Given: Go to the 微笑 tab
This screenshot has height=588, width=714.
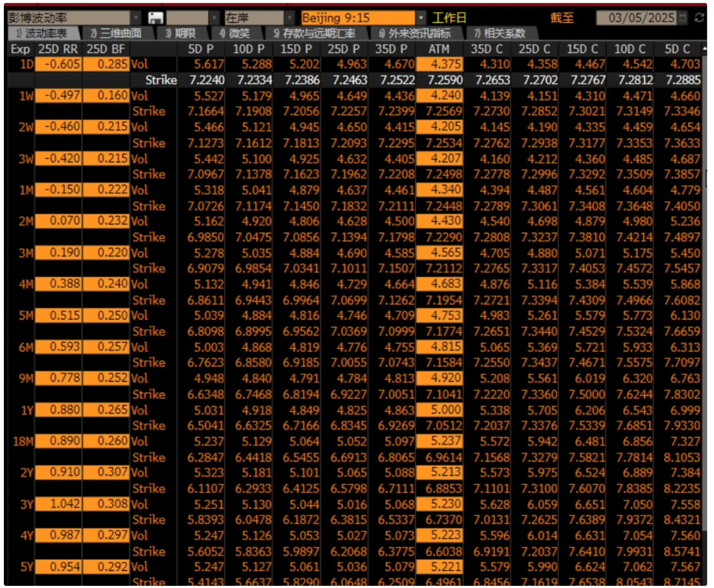Looking at the screenshot, I should click(235, 33).
